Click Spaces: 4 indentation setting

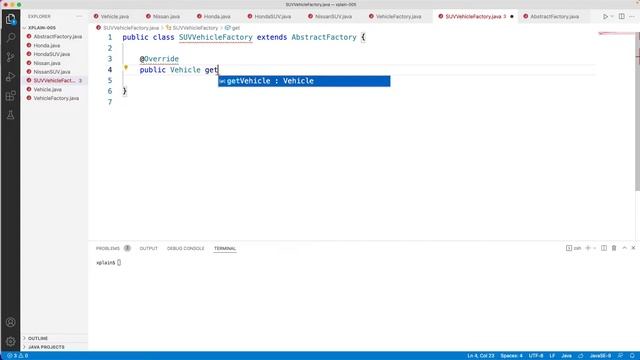click(511, 356)
